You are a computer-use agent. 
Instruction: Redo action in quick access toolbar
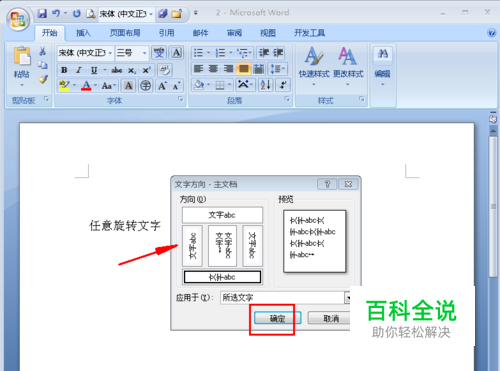pyautogui.click(x=77, y=13)
